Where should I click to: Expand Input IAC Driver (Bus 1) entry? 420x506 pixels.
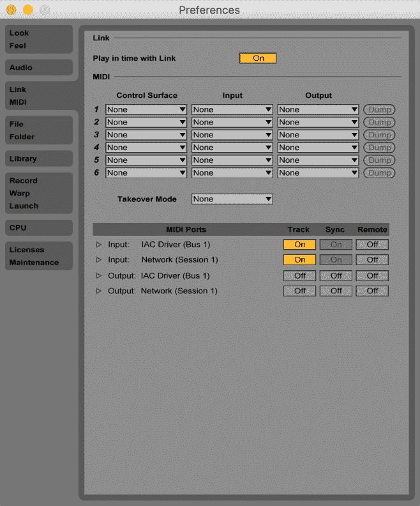point(98,245)
